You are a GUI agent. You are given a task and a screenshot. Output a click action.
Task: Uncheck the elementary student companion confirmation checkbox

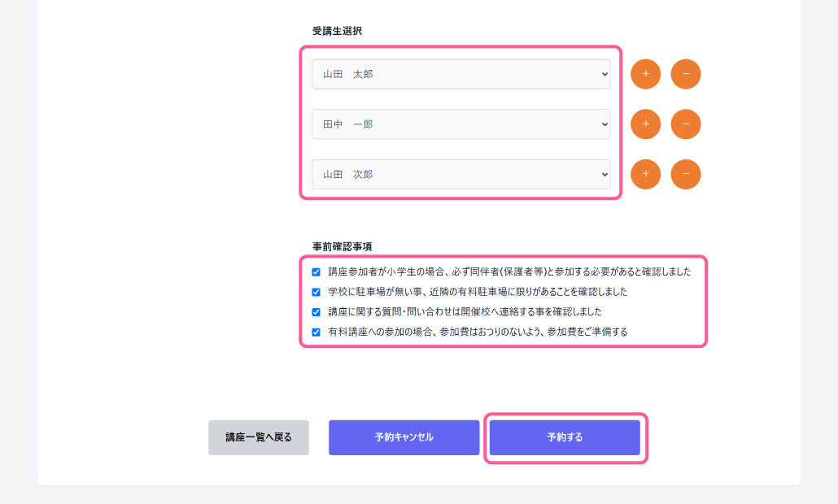[x=316, y=272]
